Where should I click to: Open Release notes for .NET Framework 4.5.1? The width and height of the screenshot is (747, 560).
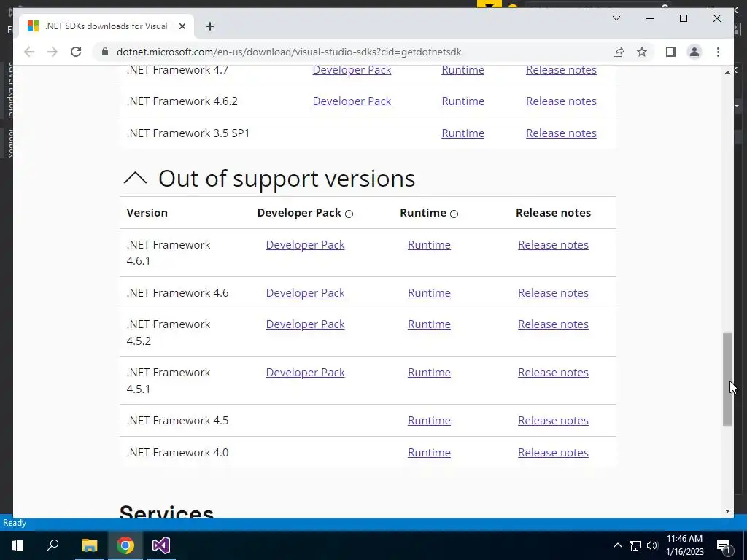(x=553, y=372)
